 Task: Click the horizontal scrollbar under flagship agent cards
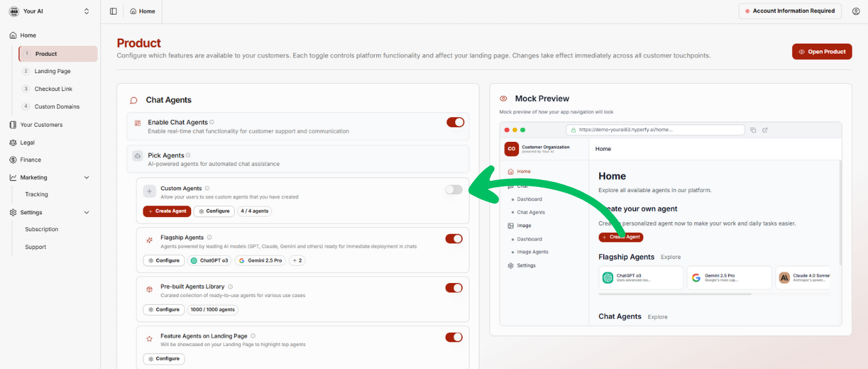[x=675, y=294]
